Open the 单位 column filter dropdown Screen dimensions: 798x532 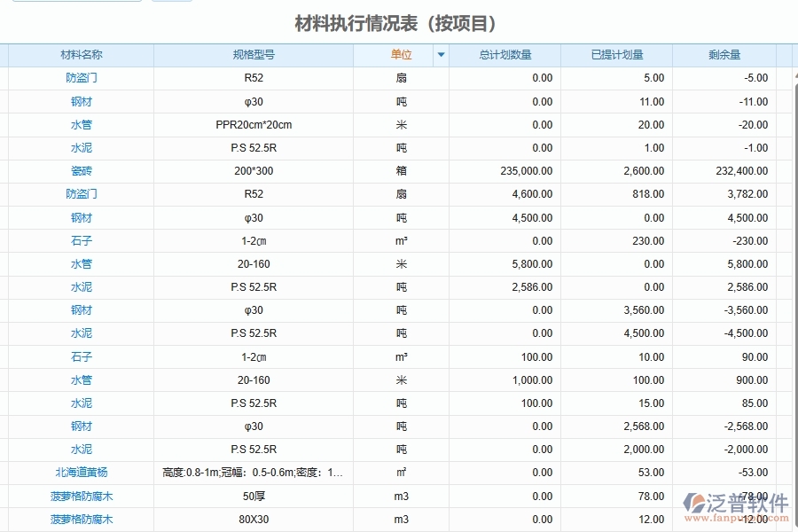tap(441, 54)
